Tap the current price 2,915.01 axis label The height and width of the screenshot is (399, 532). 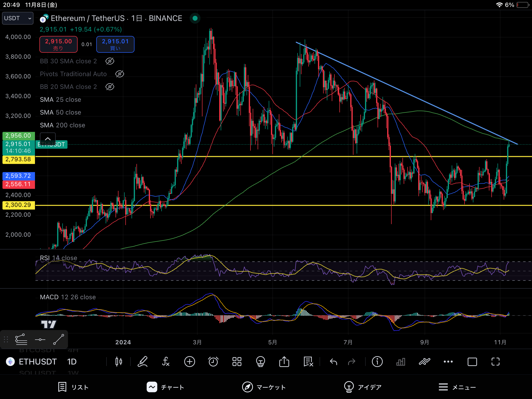18,148
